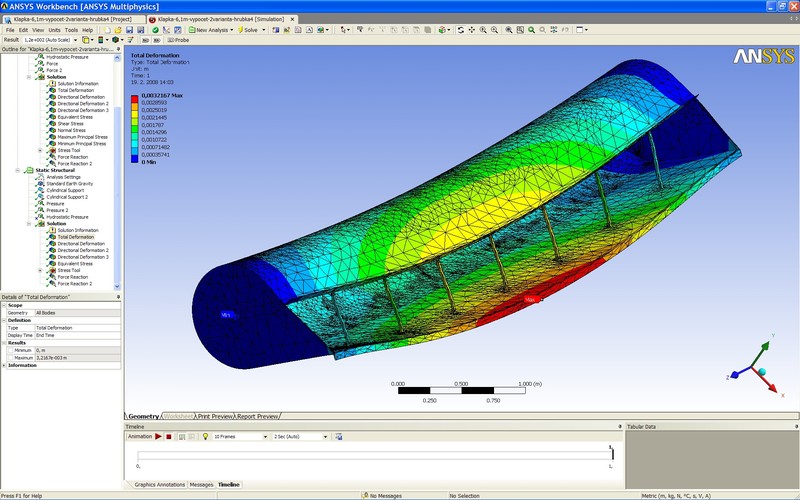Switch to the Report Preview tab
800x500 pixels.
258,416
